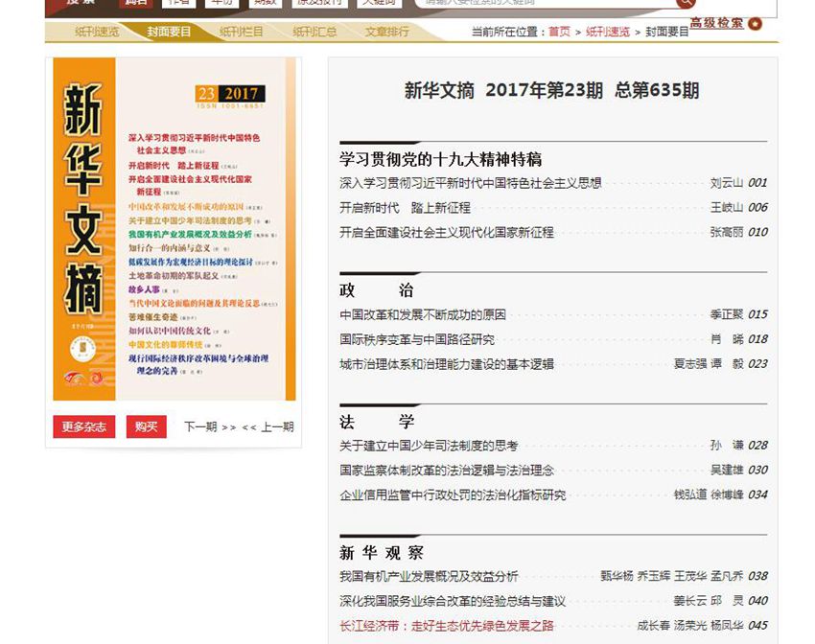Click the 更多杂志 button
The image size is (815, 644).
click(83, 426)
